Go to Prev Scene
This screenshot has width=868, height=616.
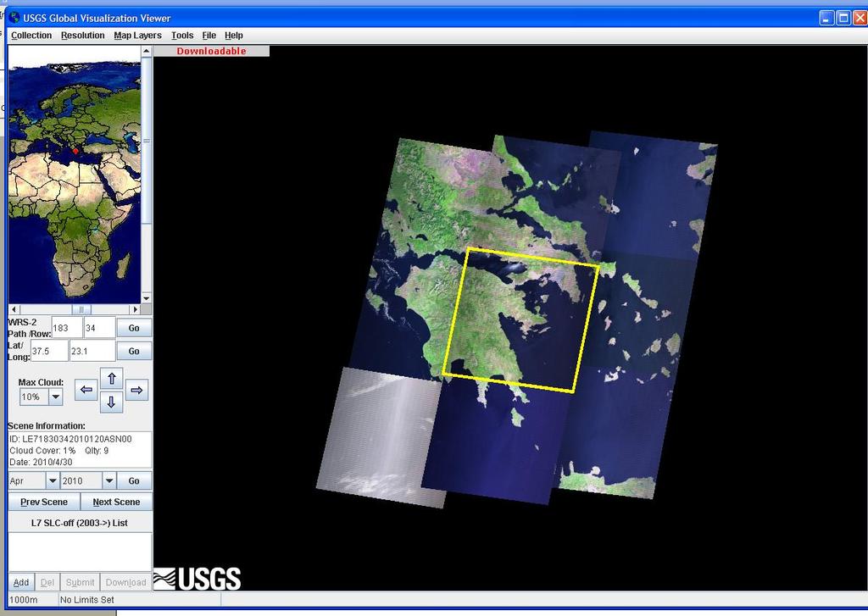pyautogui.click(x=44, y=502)
